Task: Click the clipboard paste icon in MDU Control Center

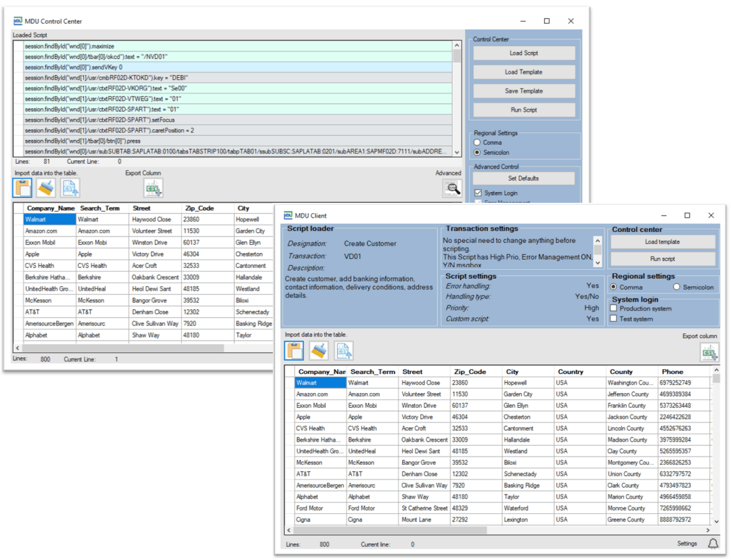Action: [22, 188]
